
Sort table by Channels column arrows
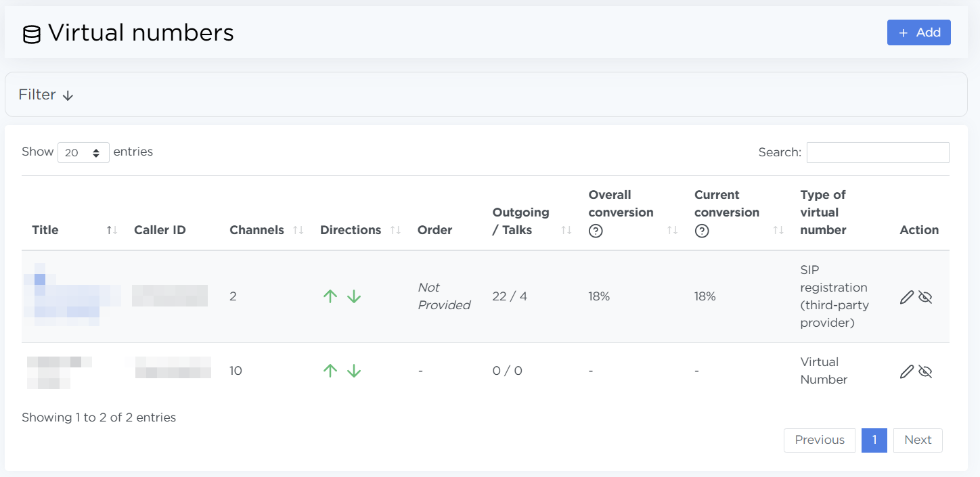point(298,230)
